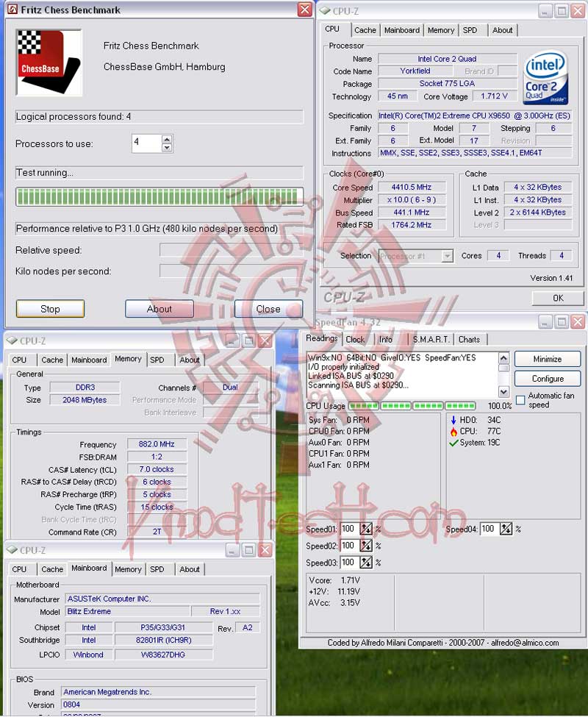The width and height of the screenshot is (588, 717).
Task: Click SpeedFan Minimize button
Action: pos(548,359)
